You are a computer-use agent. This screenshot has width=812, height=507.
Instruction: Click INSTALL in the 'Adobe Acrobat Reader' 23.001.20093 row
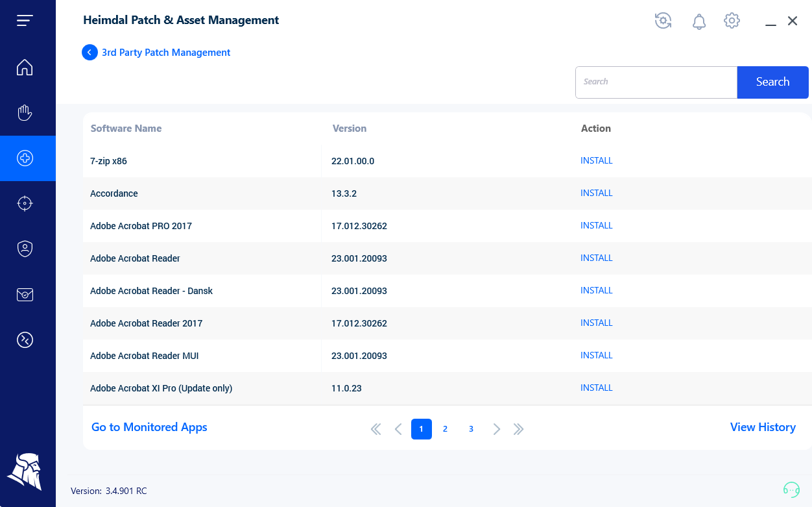pyautogui.click(x=597, y=258)
